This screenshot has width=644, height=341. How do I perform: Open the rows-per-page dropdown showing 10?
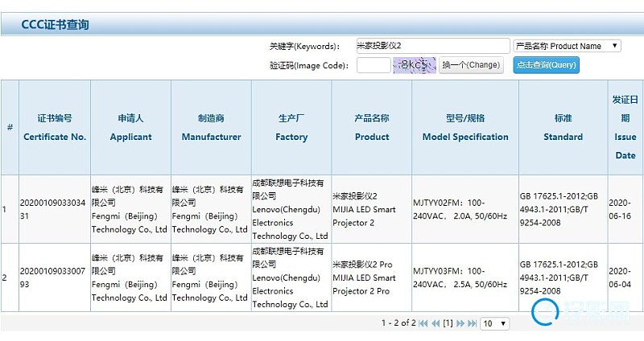click(495, 323)
